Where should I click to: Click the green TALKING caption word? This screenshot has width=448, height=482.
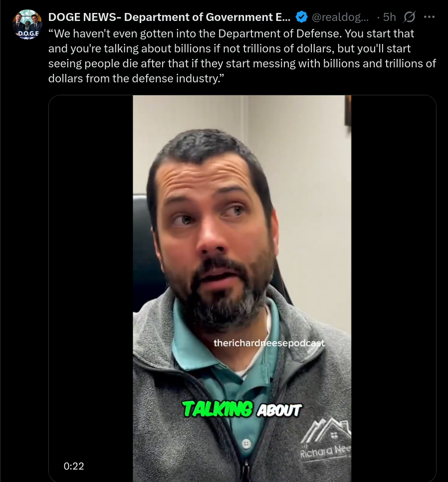pos(218,409)
